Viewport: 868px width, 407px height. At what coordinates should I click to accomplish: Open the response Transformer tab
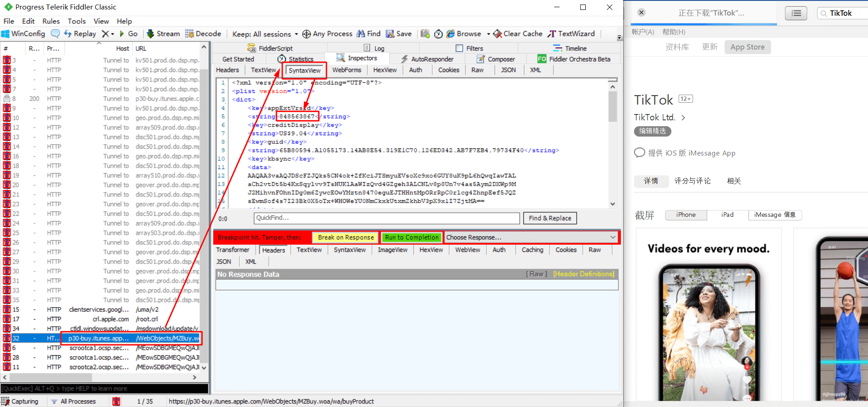pyautogui.click(x=233, y=250)
